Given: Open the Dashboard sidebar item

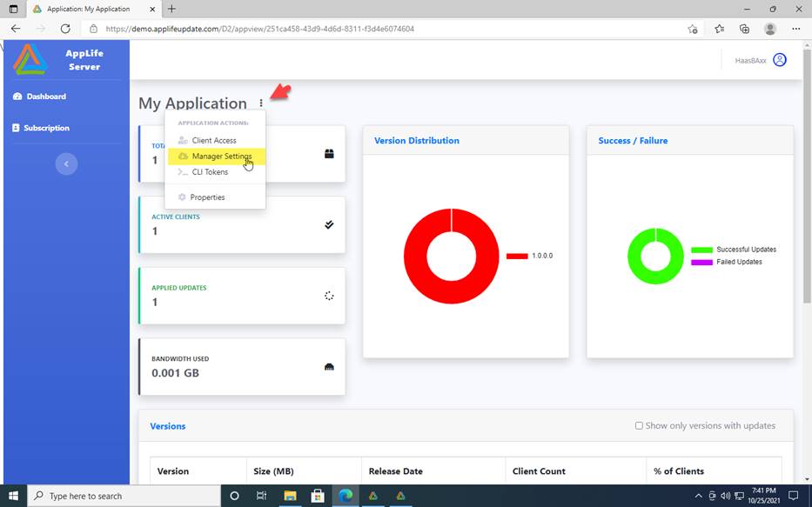Looking at the screenshot, I should coord(39,97).
